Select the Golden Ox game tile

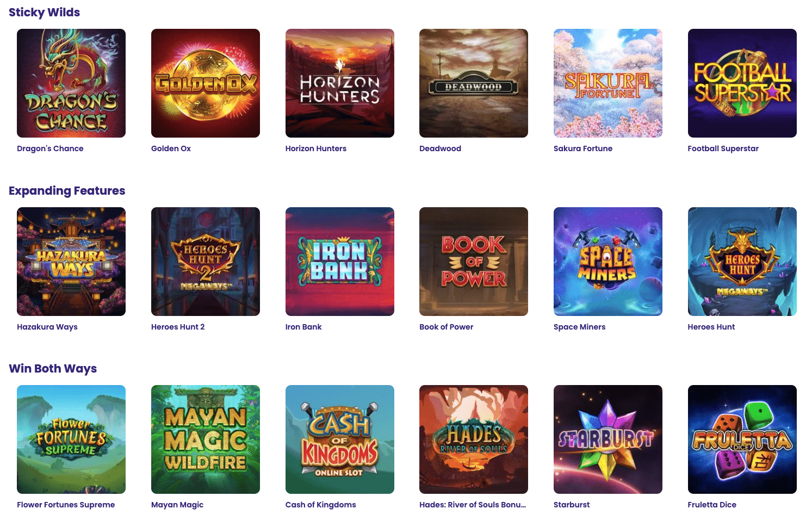(206, 83)
